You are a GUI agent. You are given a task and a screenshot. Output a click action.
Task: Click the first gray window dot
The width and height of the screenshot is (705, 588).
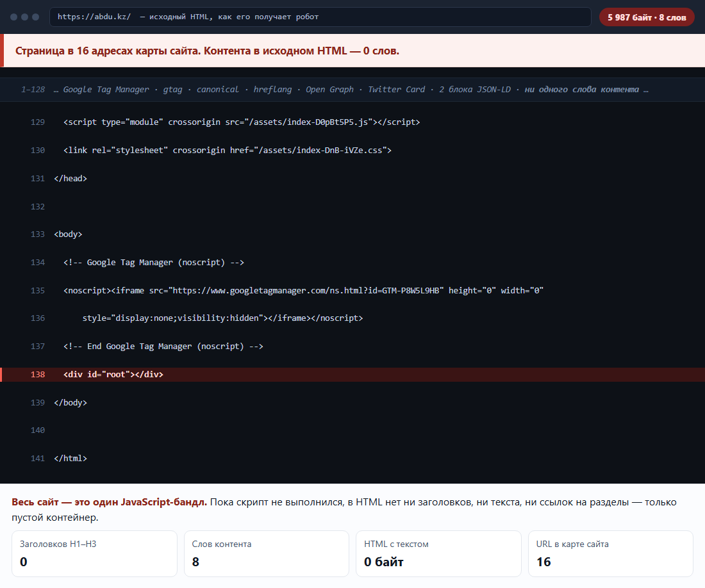click(13, 17)
